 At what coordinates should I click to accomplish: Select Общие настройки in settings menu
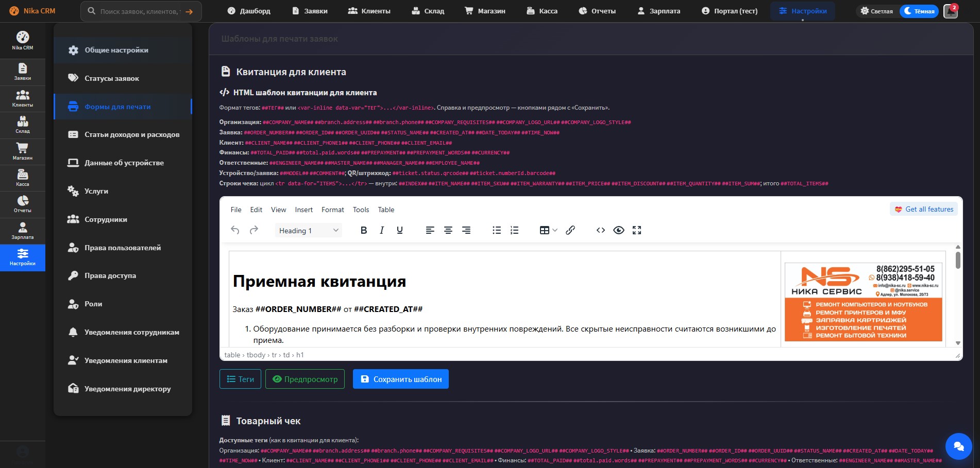[123, 50]
